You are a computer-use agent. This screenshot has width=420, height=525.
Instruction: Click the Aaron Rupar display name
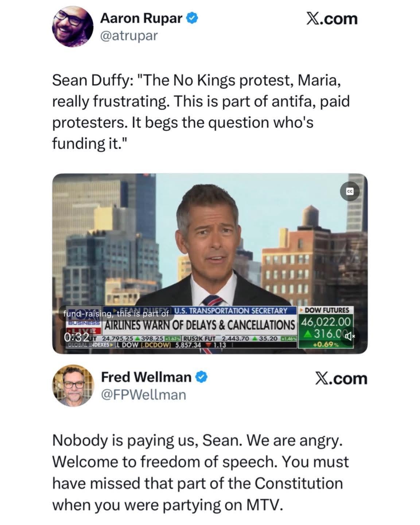(141, 18)
